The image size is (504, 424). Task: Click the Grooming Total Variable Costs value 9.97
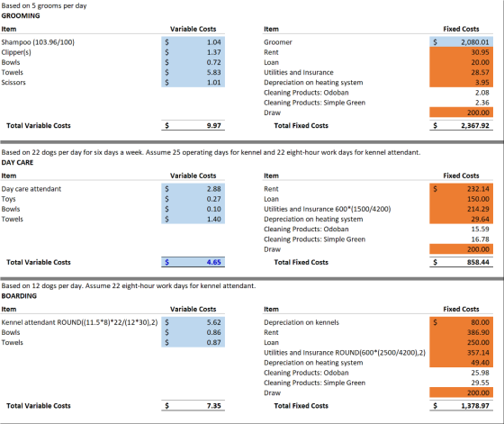[x=193, y=125]
